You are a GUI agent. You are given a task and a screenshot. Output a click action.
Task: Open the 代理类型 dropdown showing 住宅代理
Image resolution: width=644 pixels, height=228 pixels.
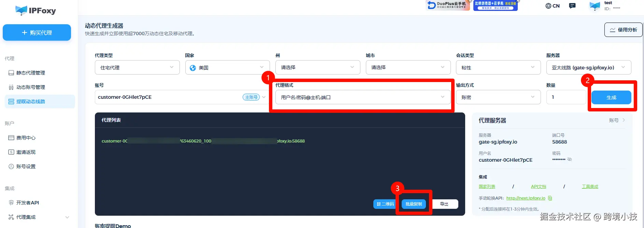pos(137,67)
